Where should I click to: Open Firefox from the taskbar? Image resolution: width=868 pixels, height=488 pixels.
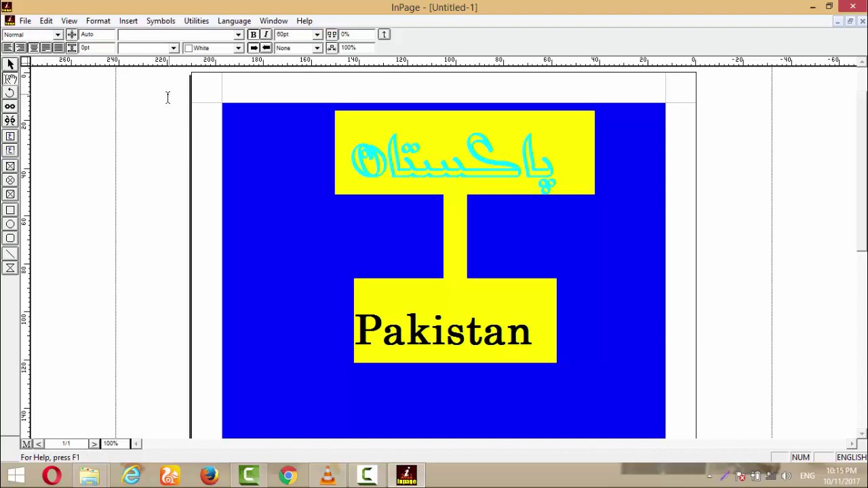pyautogui.click(x=209, y=475)
